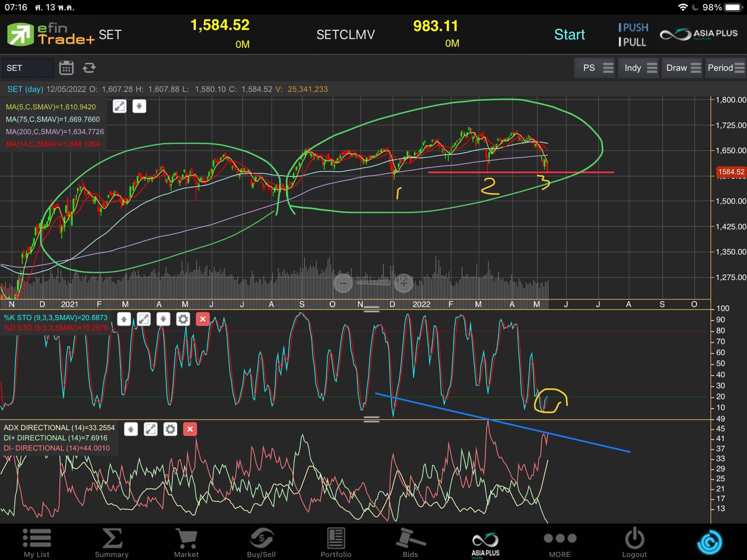
Task: Select the MA(5,C,SMAV) indicator label
Action: 51,107
